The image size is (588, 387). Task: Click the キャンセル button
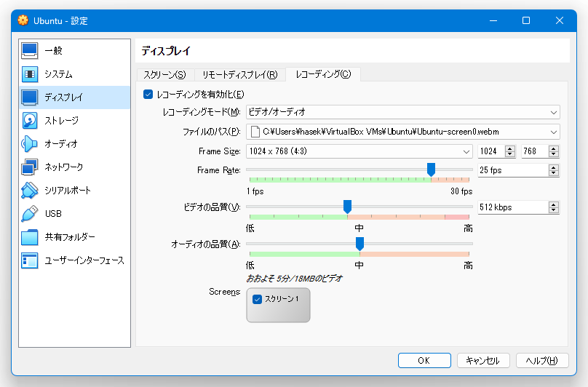[483, 360]
